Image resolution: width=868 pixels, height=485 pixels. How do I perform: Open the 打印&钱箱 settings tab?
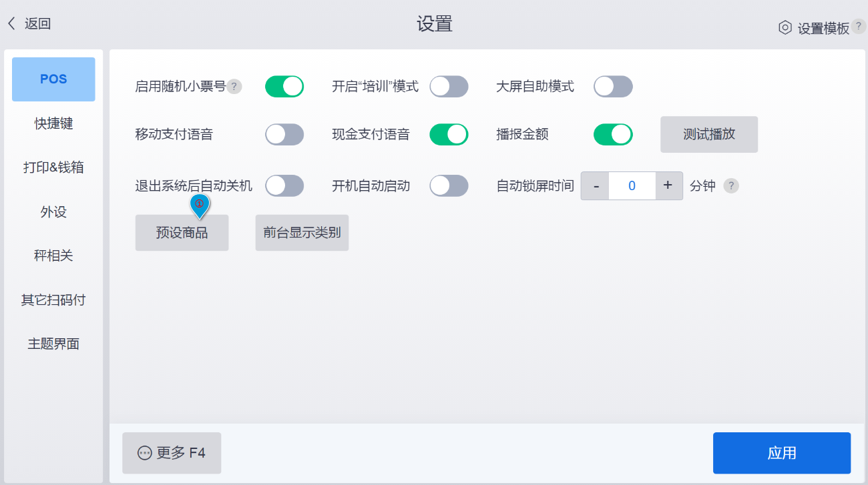[x=53, y=167]
